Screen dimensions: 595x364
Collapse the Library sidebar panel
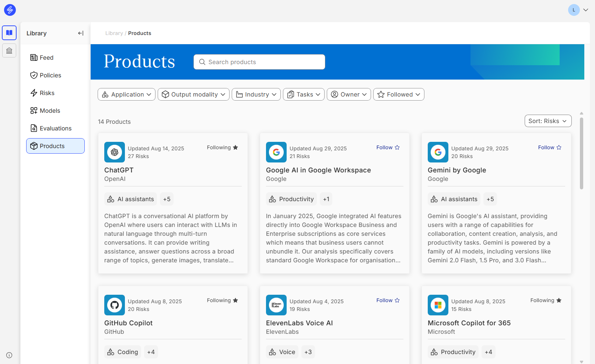pos(81,33)
